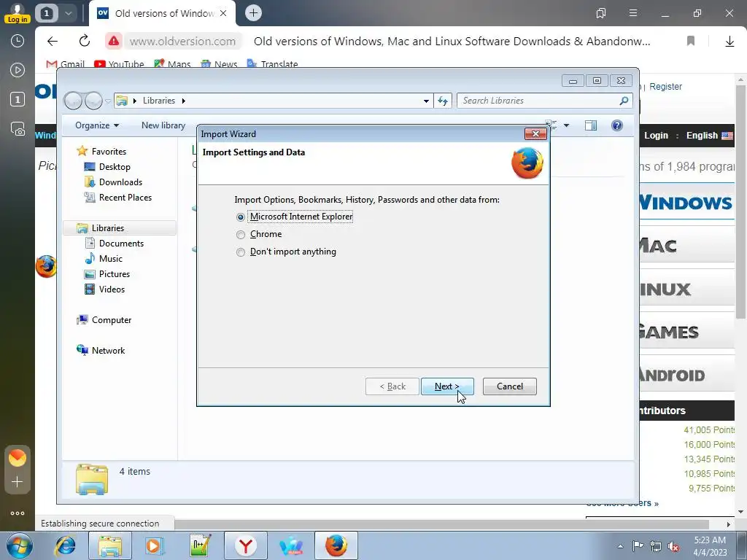Image resolution: width=747 pixels, height=560 pixels.
Task: Select the Old versions of Windows tab
Action: [x=162, y=13]
